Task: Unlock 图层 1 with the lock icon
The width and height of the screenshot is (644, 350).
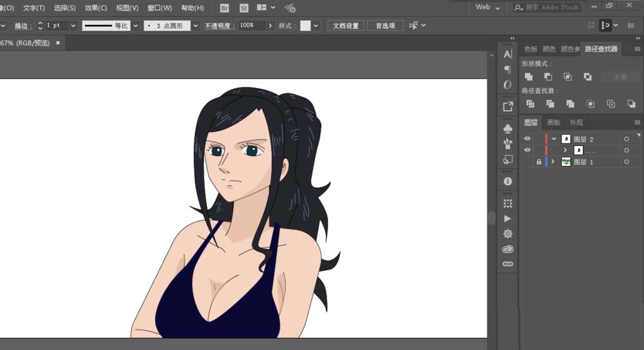Action: 539,161
